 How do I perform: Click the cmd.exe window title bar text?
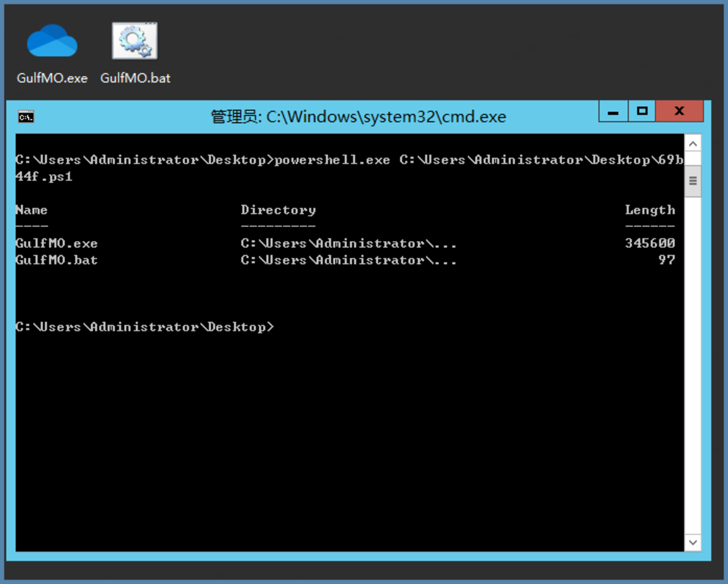(358, 117)
